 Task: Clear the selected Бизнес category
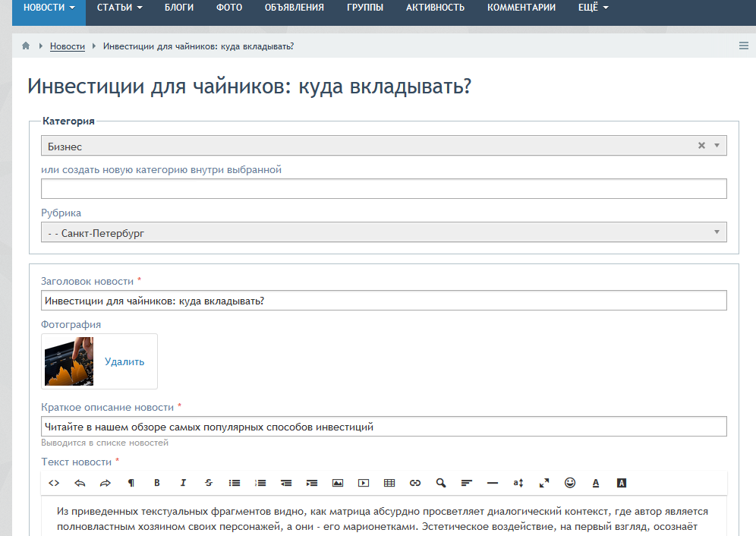coord(701,146)
